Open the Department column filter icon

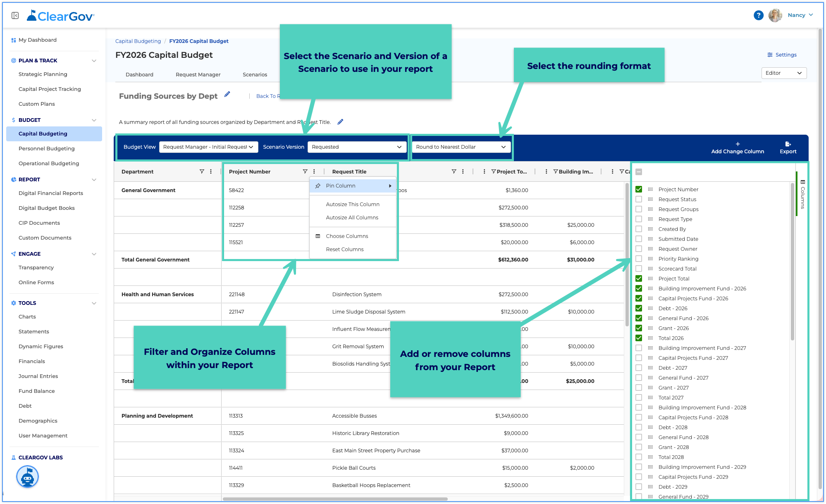pos(202,171)
